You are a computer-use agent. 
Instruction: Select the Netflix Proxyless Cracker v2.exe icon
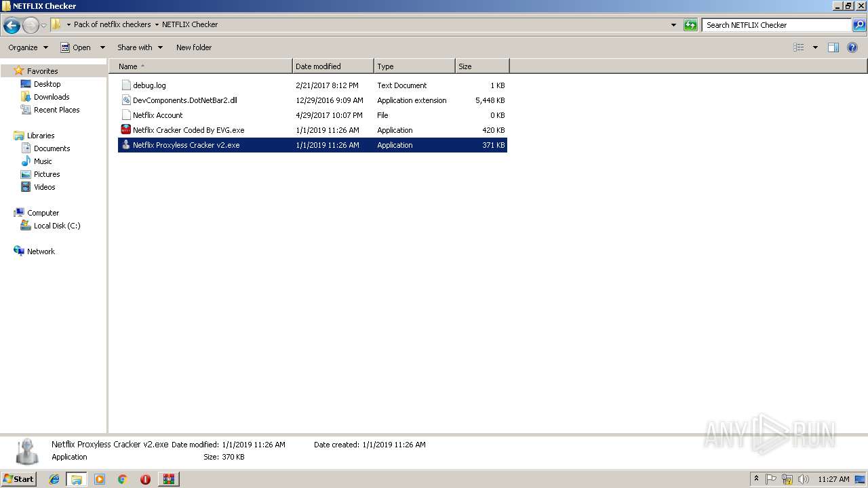coord(125,145)
